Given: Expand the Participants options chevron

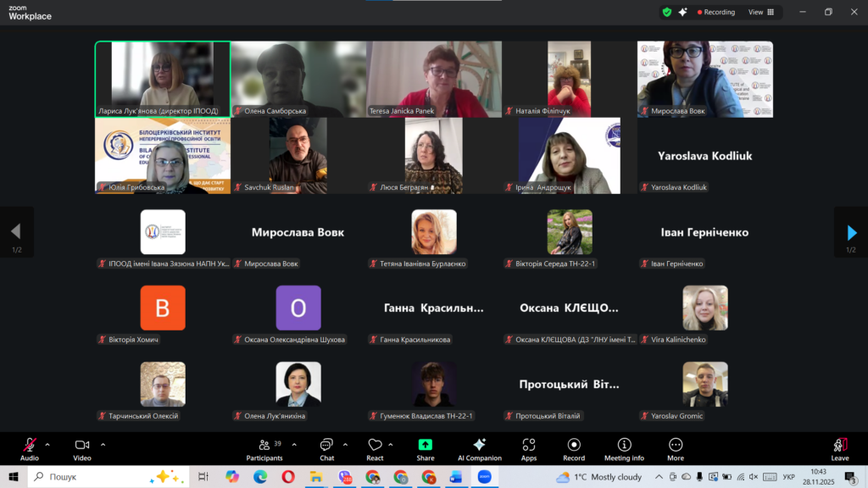Looking at the screenshot, I should (294, 444).
